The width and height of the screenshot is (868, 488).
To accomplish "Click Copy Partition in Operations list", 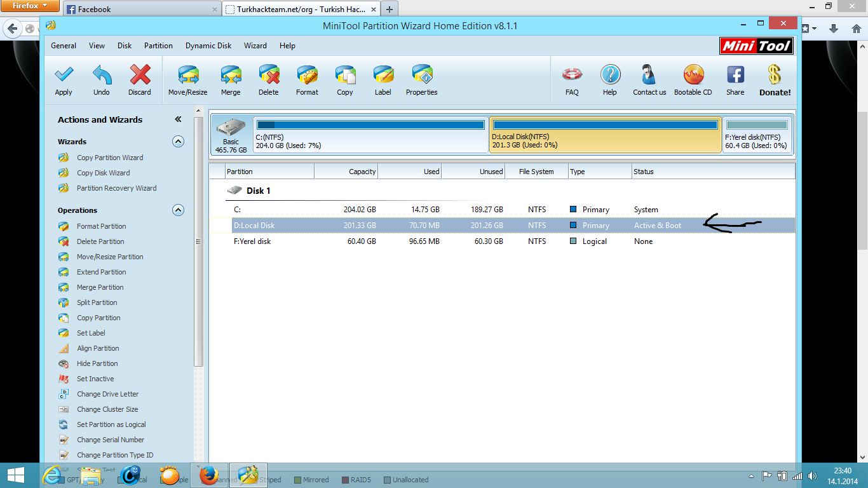I will 98,318.
